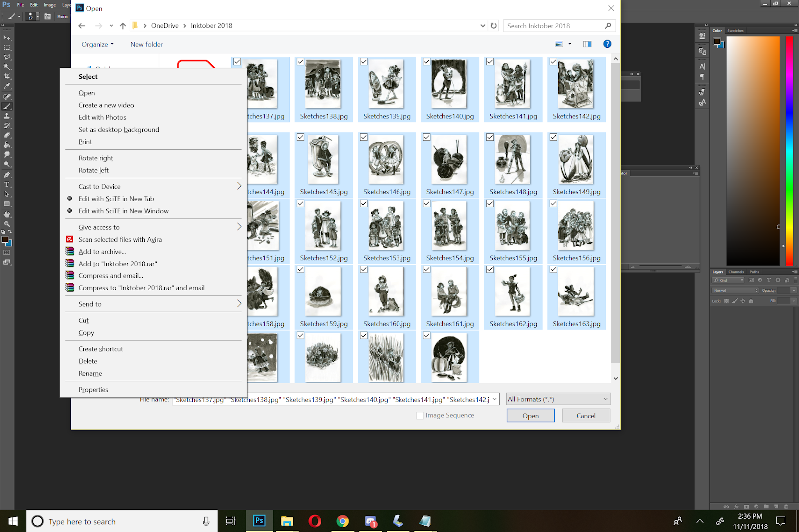Go back with the Back arrow
This screenshot has width=799, height=532.
point(82,26)
